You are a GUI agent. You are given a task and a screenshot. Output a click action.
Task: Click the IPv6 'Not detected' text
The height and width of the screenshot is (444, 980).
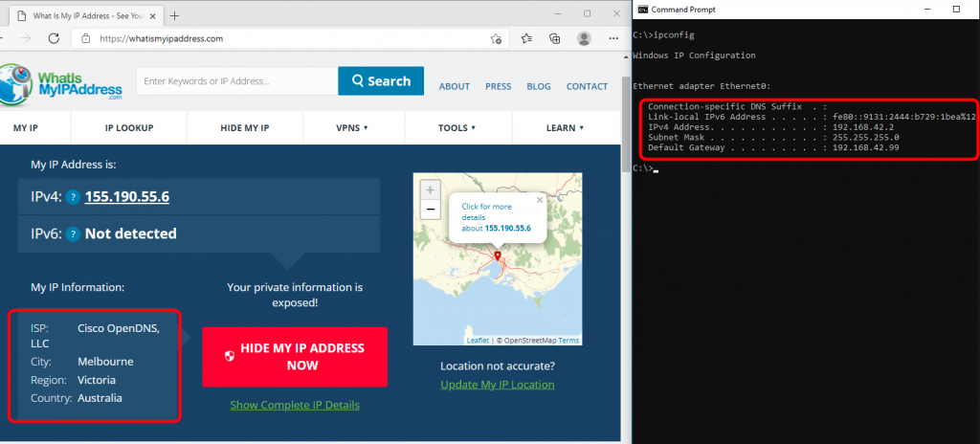pyautogui.click(x=130, y=233)
